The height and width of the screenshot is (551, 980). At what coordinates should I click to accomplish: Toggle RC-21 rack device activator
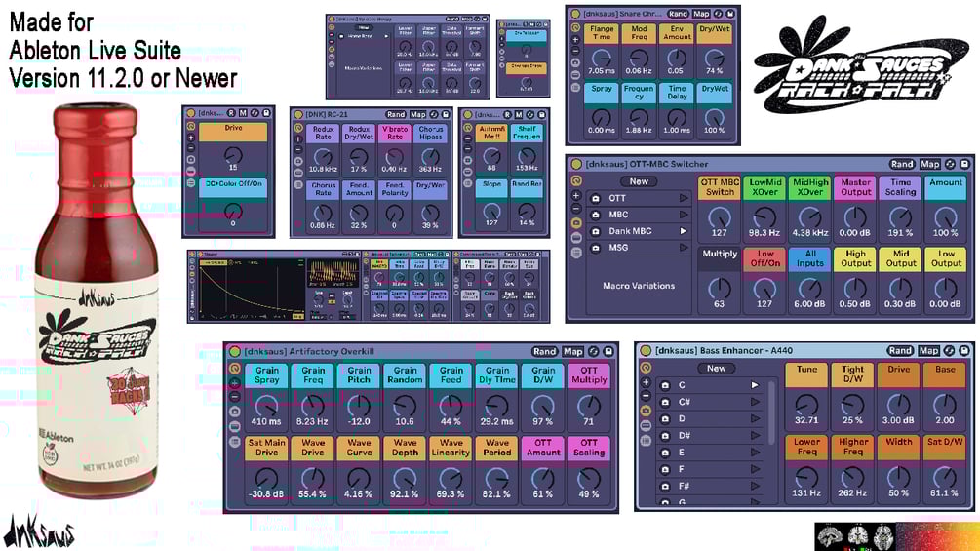click(x=298, y=114)
